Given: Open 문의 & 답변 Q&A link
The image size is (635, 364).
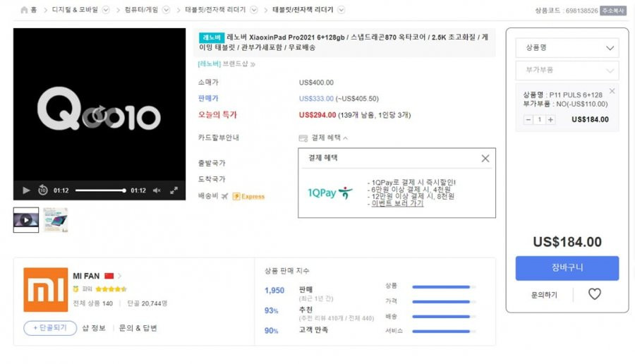Looking at the screenshot, I should click(x=138, y=328).
